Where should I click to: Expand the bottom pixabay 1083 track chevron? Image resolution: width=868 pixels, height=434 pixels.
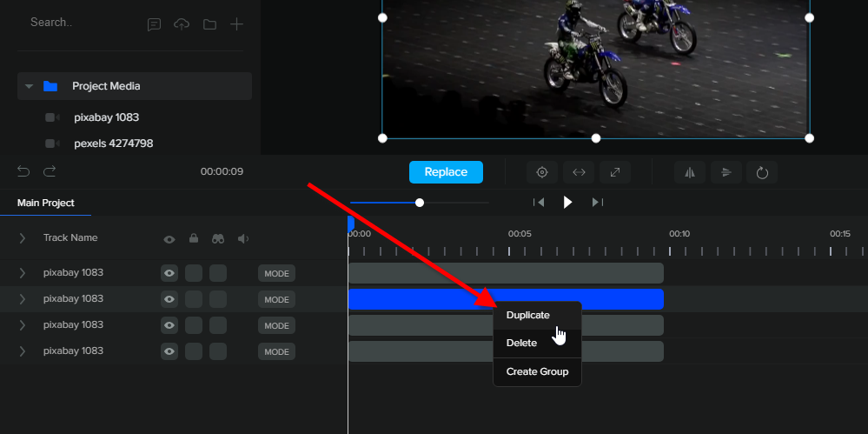(x=22, y=351)
